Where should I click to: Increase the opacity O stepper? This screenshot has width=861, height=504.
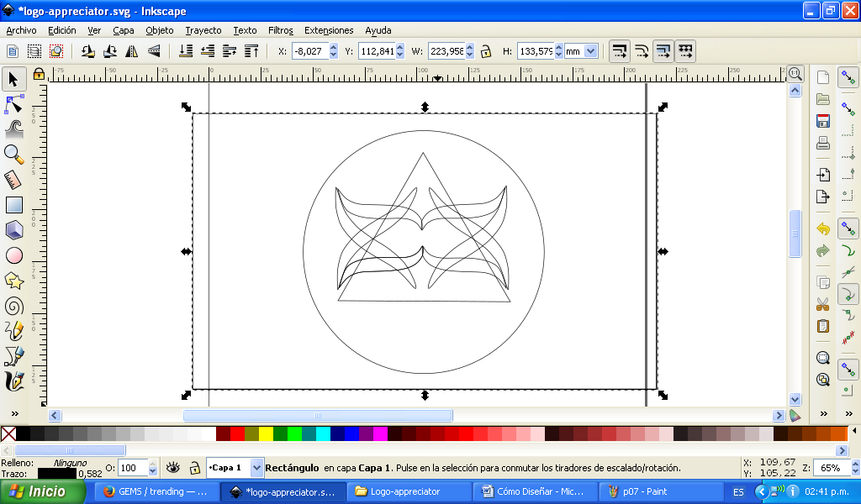[x=153, y=464]
